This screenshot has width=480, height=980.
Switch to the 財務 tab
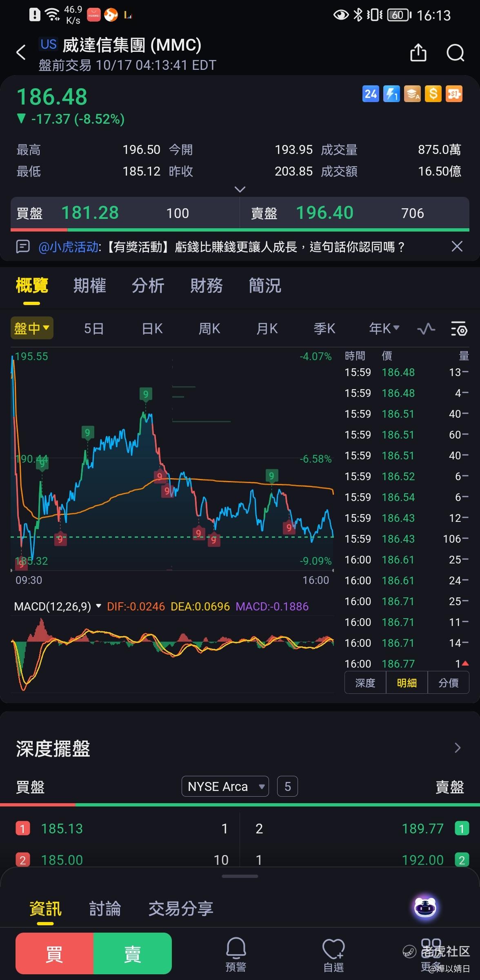(x=207, y=285)
